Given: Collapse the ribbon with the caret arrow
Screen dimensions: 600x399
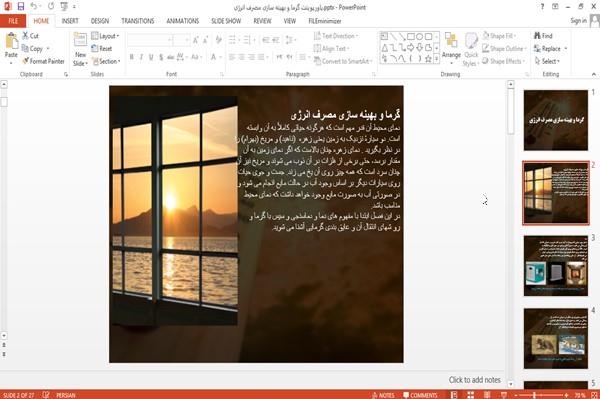Looking at the screenshot, I should click(593, 74).
